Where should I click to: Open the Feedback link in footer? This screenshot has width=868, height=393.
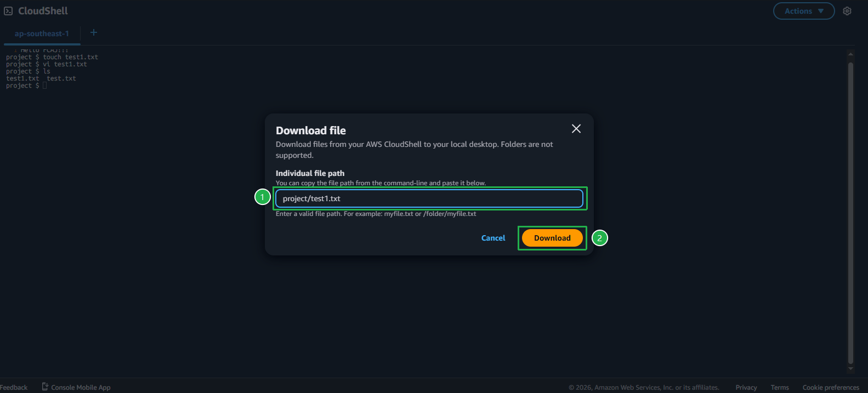(x=14, y=388)
